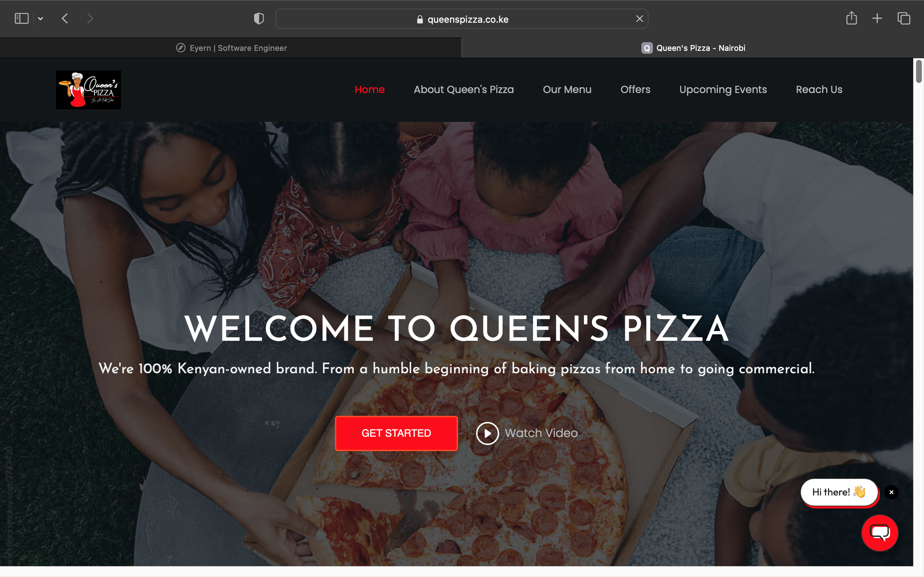Click the GET STARTED button
924x577 pixels.
[x=396, y=433]
